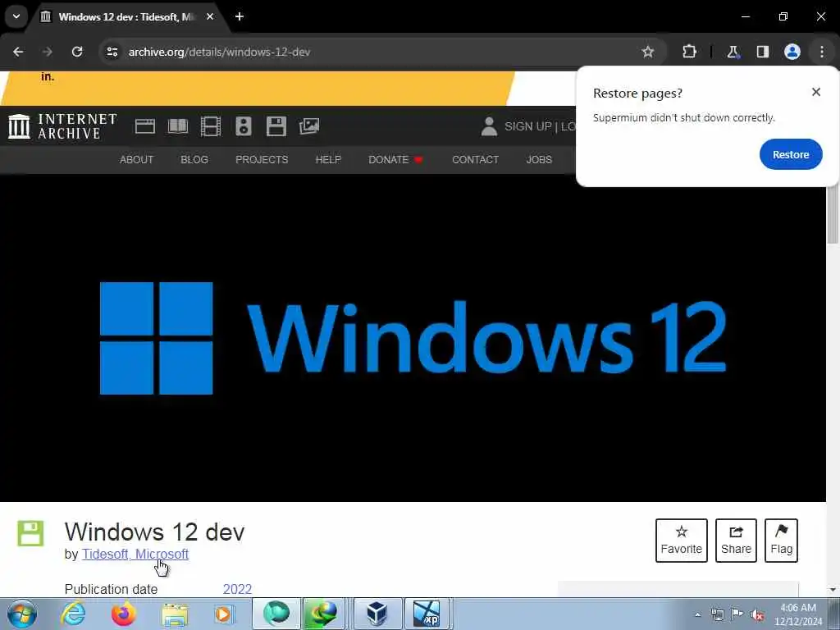Viewport: 840px width, 630px height.
Task: Open a new browser tab
Action: tap(240, 17)
